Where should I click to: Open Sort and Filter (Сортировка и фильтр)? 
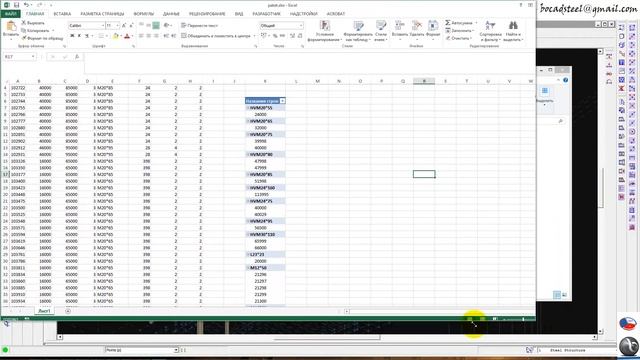click(490, 31)
